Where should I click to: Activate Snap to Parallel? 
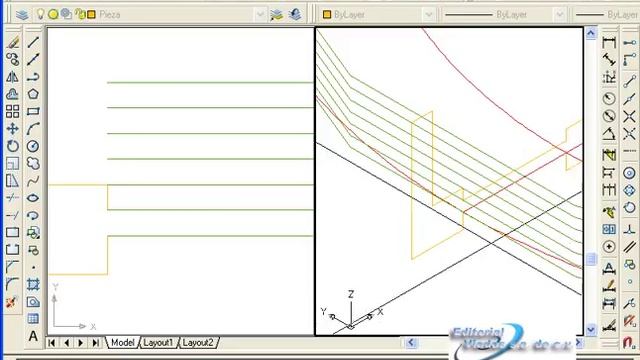(x=629, y=247)
